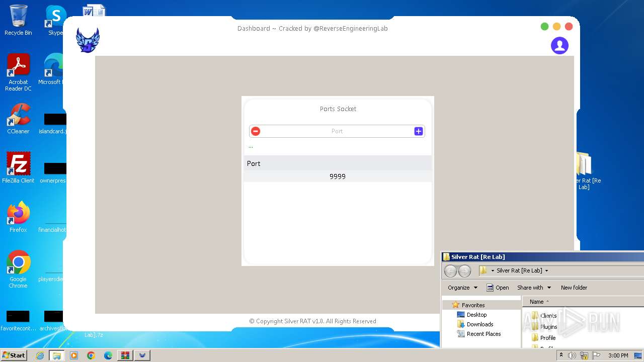Open Internet Explorer from the taskbar
The width and height of the screenshot is (644, 362).
point(40,355)
